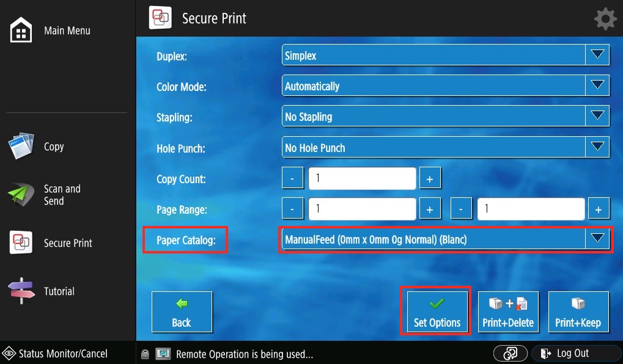The width and height of the screenshot is (623, 364).
Task: Decrease the Copy Count with minus
Action: click(292, 179)
